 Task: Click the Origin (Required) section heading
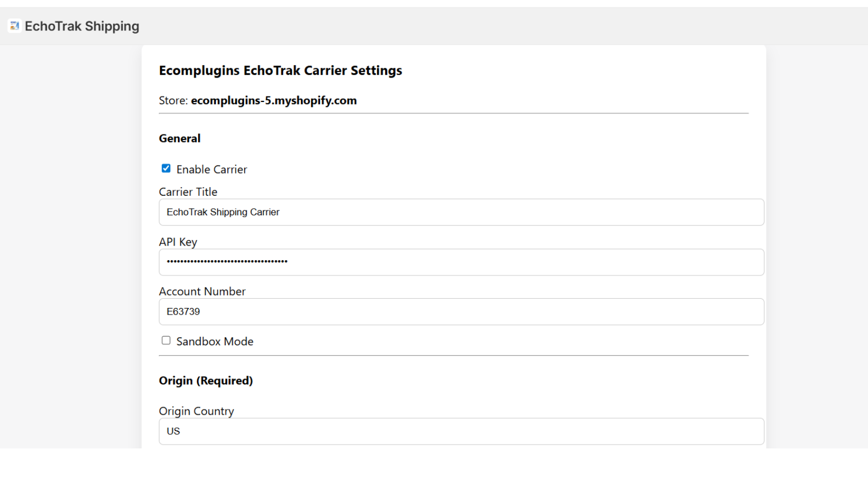pyautogui.click(x=206, y=381)
